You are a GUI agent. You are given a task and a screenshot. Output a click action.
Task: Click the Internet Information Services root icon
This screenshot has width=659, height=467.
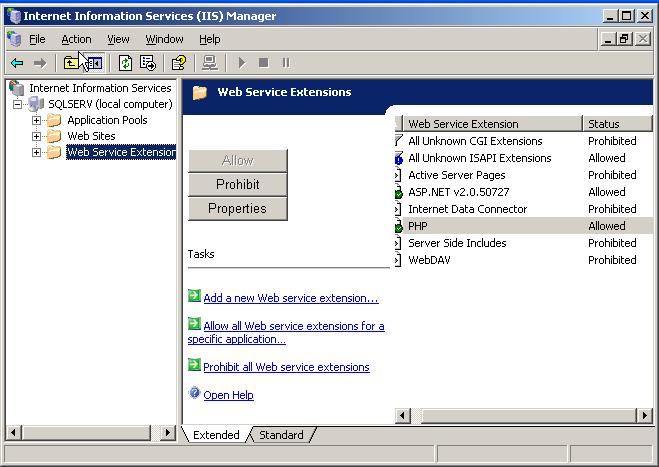click(17, 88)
